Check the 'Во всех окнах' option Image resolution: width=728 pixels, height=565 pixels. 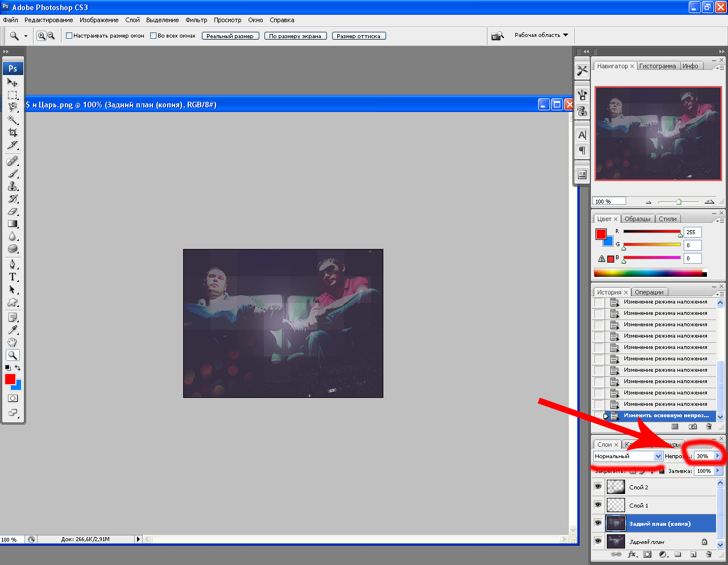coord(154,36)
